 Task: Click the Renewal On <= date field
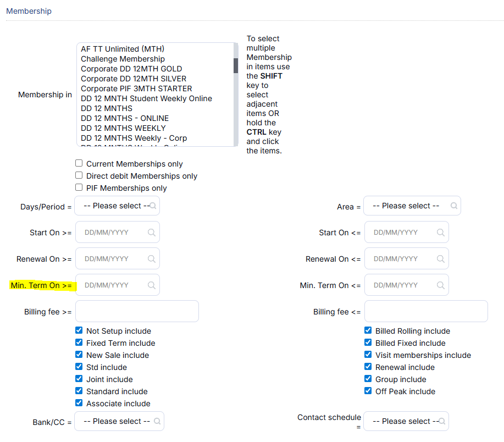click(x=407, y=258)
